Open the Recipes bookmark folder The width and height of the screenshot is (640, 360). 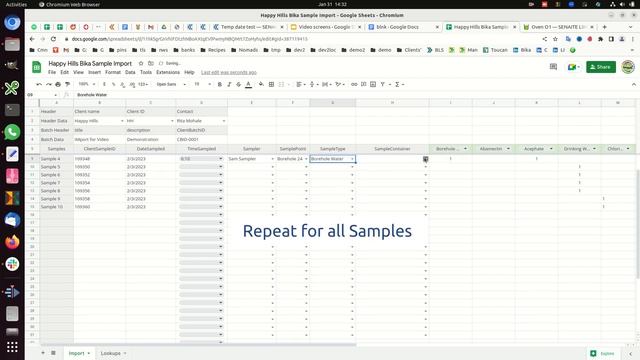coord(213,50)
